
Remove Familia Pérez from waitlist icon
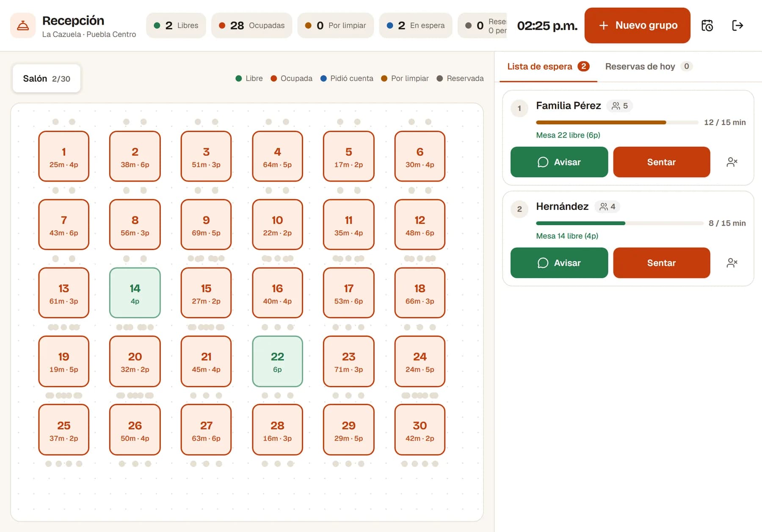click(x=732, y=162)
